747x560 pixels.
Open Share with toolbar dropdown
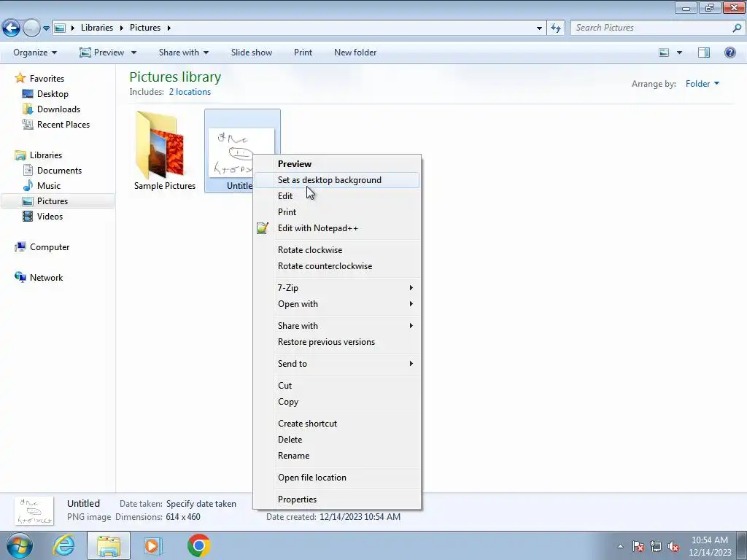point(183,52)
